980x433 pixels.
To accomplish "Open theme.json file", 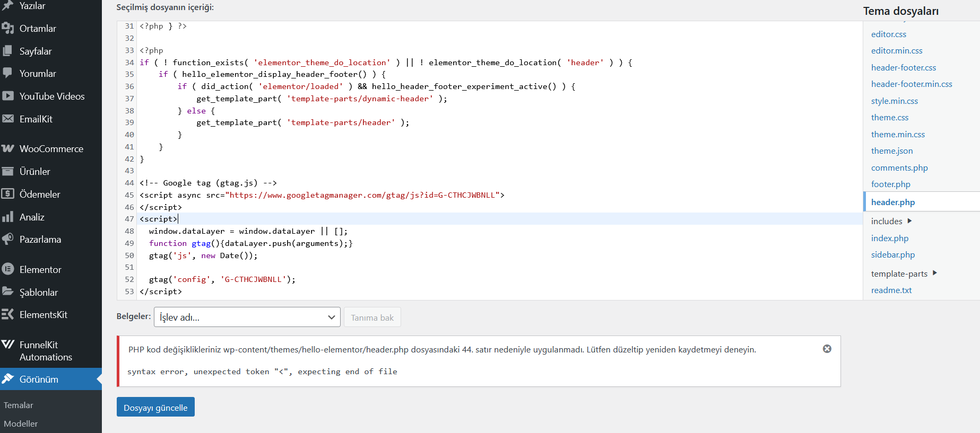I will (892, 151).
